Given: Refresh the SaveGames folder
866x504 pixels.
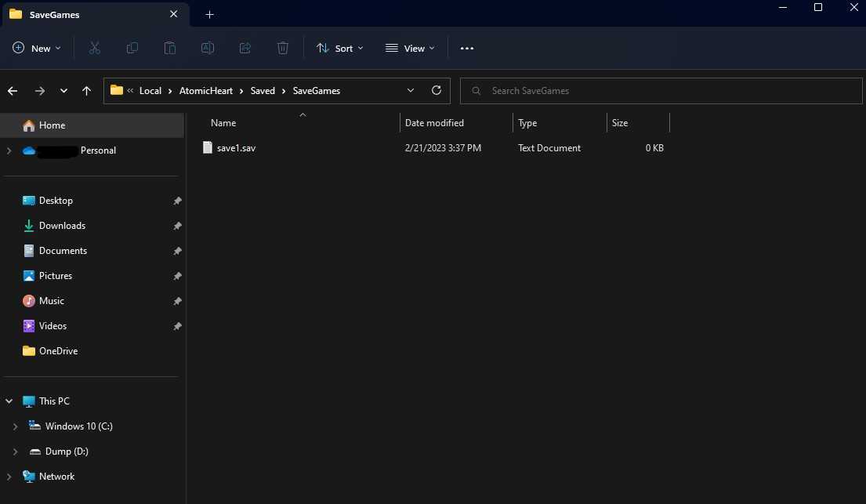Looking at the screenshot, I should pyautogui.click(x=437, y=90).
